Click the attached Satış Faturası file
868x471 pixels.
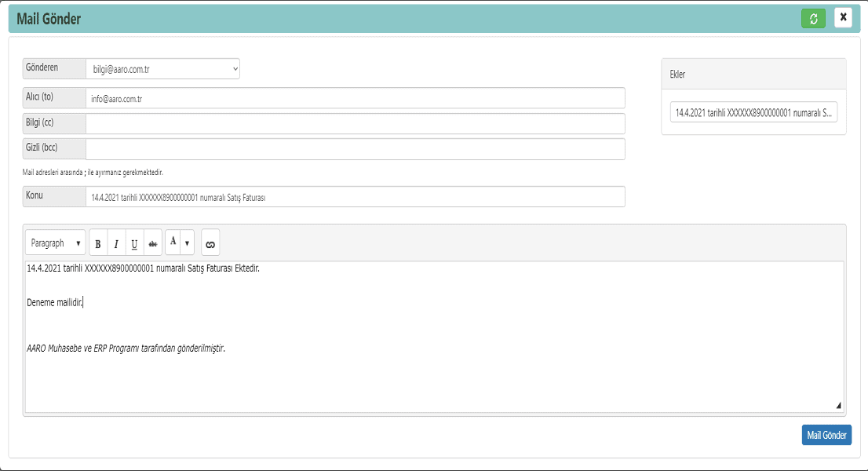753,113
